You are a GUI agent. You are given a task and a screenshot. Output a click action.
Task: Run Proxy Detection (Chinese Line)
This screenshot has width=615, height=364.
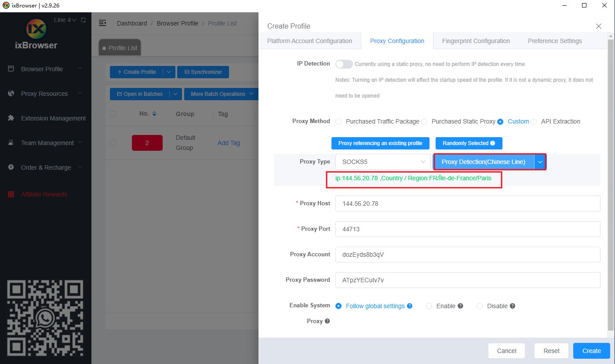(484, 162)
